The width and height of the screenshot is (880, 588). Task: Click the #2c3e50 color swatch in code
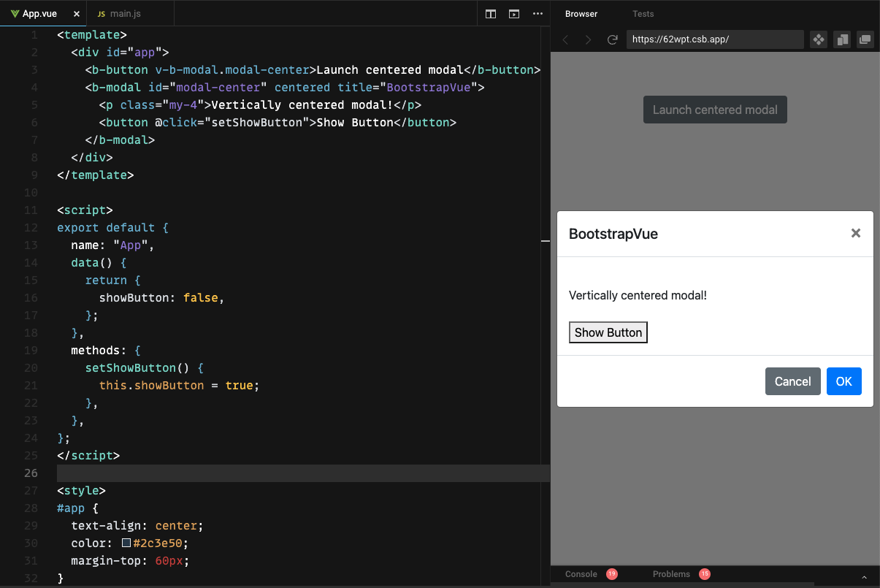[x=126, y=543]
